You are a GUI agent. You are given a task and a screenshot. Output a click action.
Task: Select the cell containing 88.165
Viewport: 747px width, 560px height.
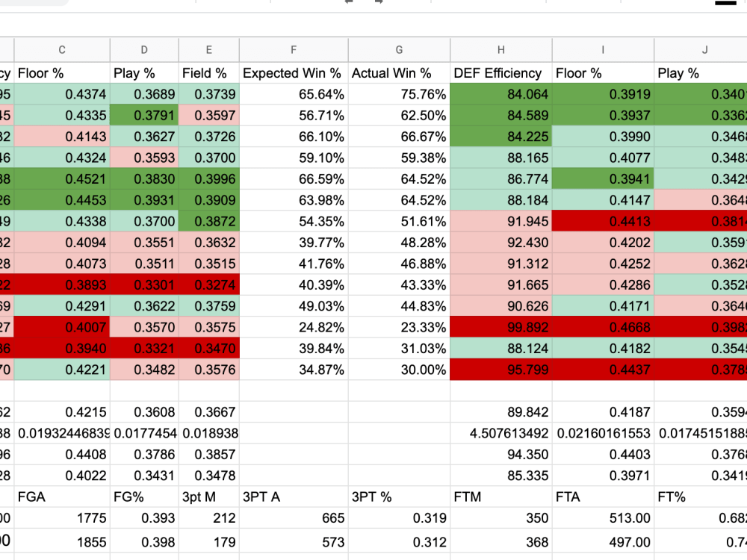(501, 158)
